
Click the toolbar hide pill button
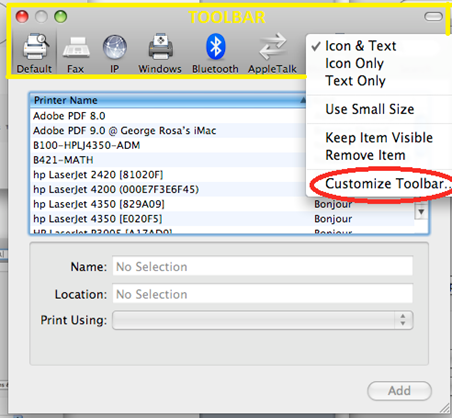[433, 16]
